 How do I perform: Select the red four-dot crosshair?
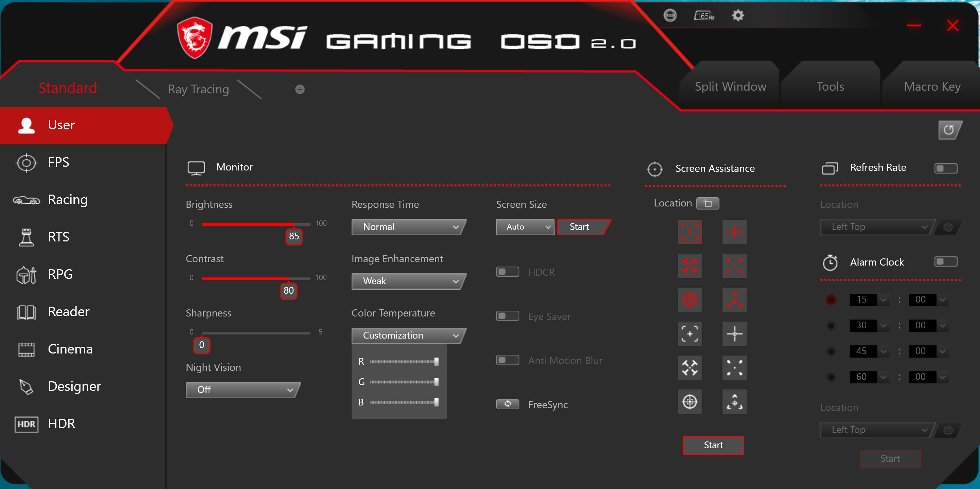pos(735,266)
